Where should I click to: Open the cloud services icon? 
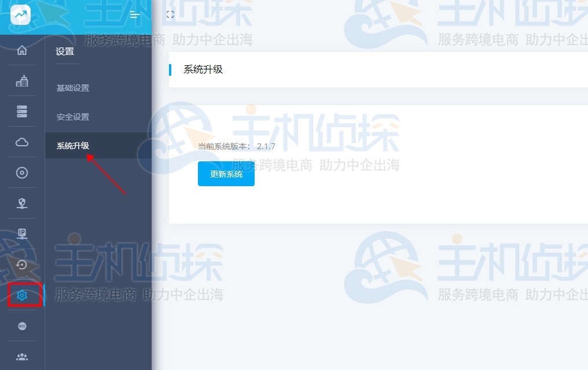(21, 142)
